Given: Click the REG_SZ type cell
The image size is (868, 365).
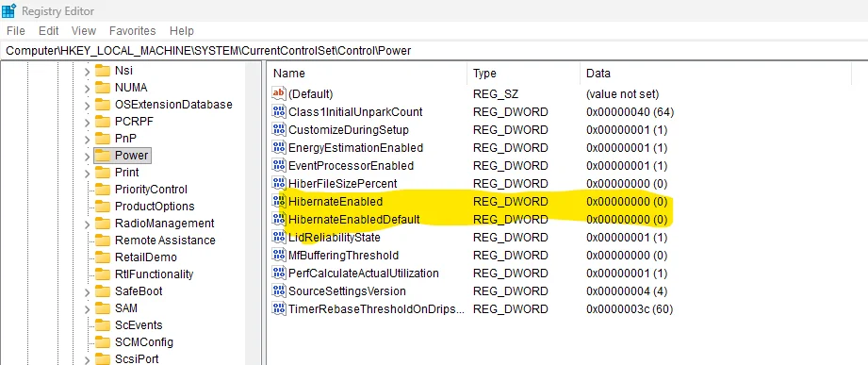Looking at the screenshot, I should [x=496, y=94].
